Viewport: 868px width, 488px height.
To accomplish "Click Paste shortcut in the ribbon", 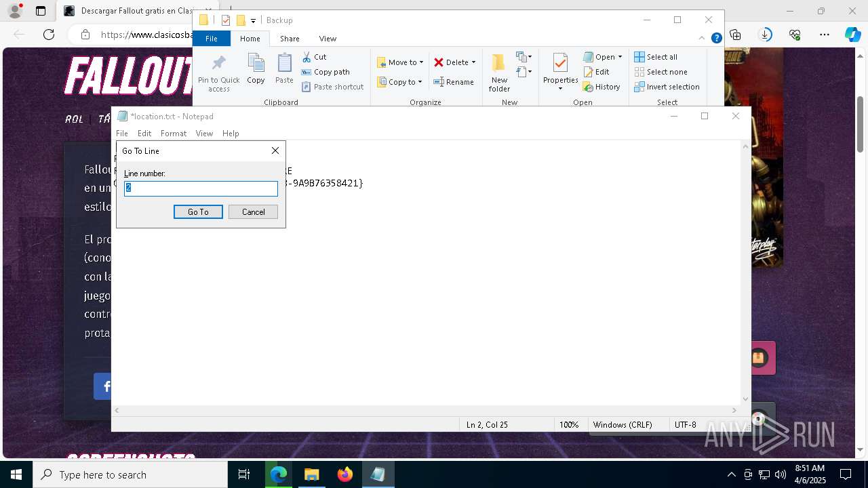I will point(333,87).
